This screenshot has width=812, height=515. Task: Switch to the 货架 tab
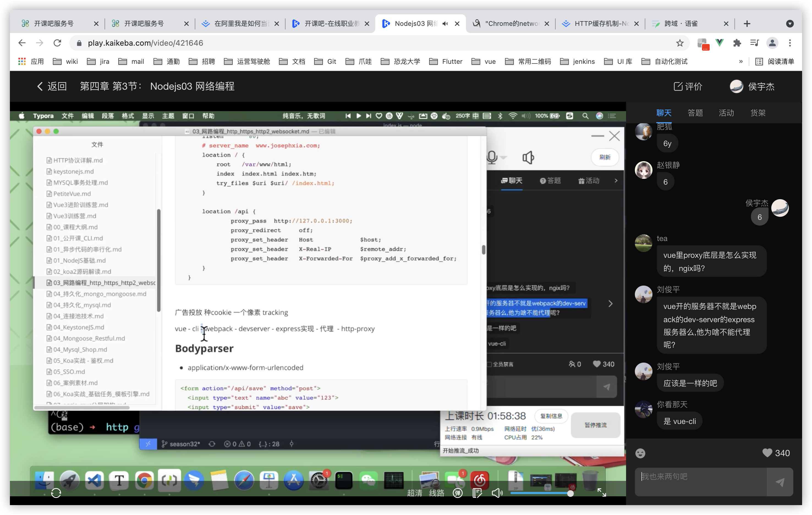tap(758, 113)
